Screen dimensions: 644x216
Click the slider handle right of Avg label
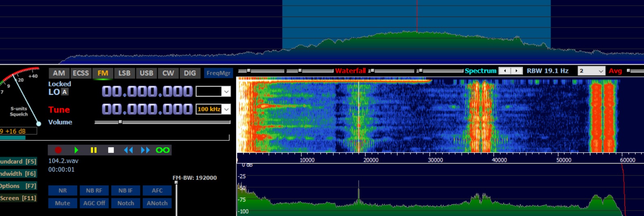click(629, 71)
